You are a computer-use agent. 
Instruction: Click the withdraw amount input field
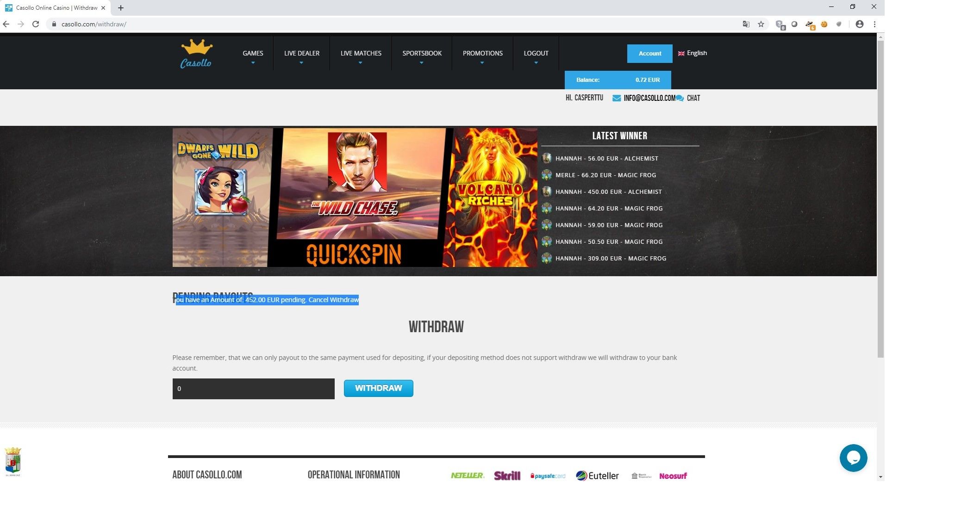253,389
